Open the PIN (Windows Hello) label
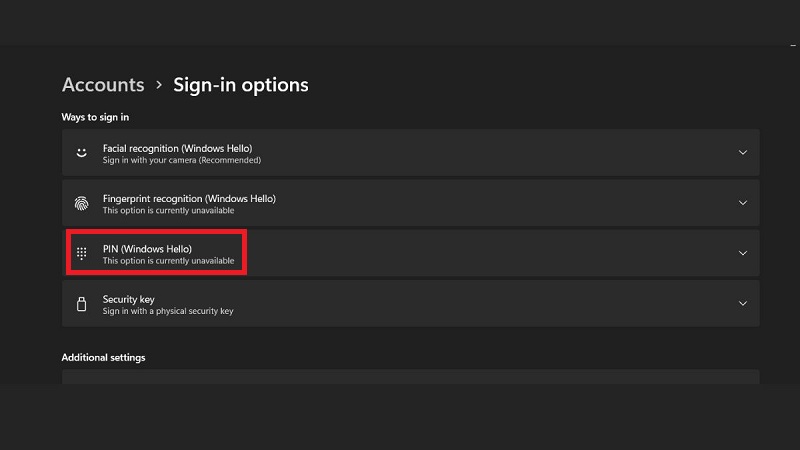800x450 pixels. 147,247
